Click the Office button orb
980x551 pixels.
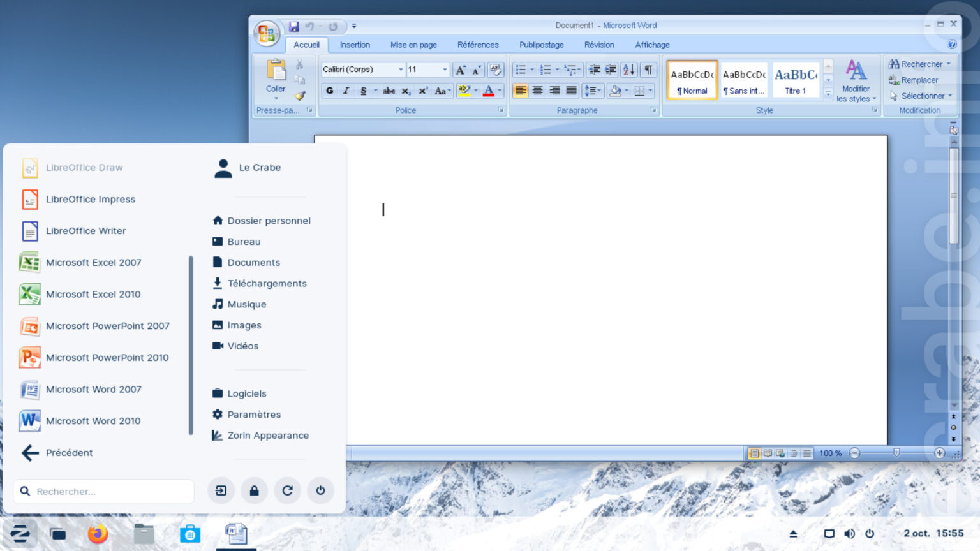click(267, 33)
